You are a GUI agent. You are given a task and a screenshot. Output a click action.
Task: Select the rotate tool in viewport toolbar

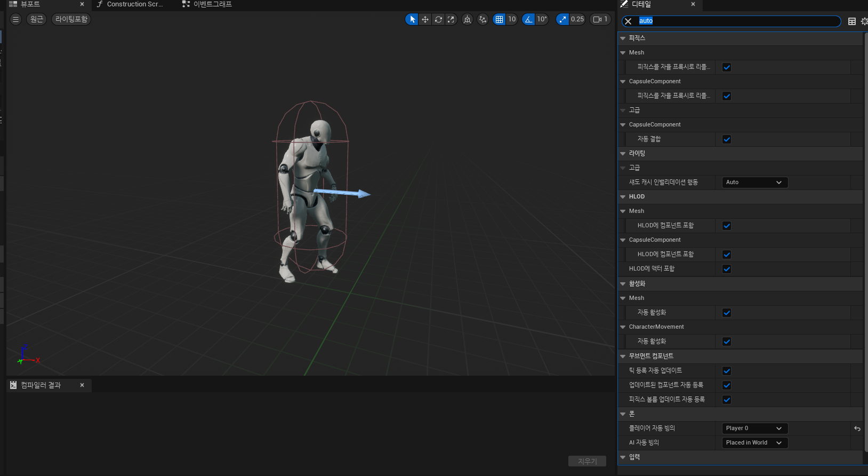[x=438, y=19]
